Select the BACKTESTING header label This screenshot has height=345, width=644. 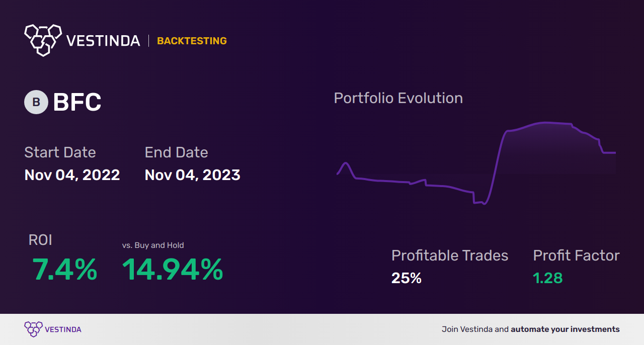[x=192, y=41]
